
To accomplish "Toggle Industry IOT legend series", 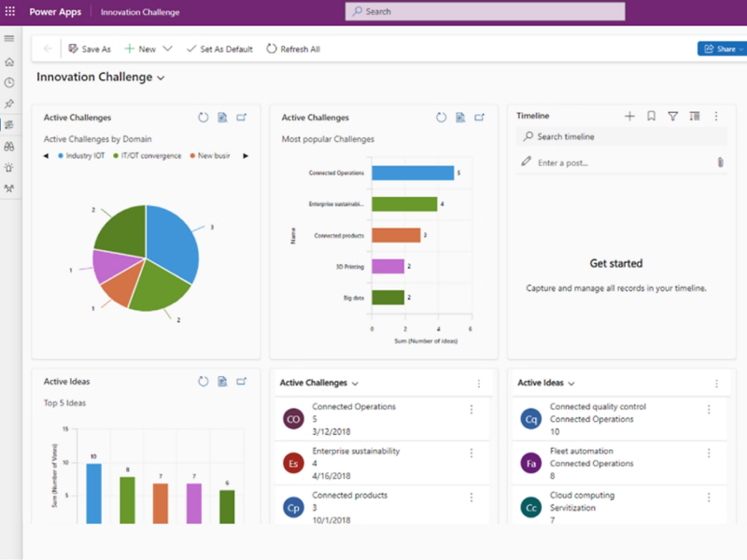I will (81, 156).
